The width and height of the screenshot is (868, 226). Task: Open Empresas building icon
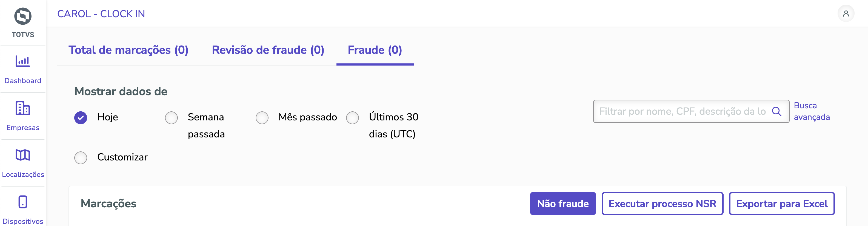click(x=22, y=108)
